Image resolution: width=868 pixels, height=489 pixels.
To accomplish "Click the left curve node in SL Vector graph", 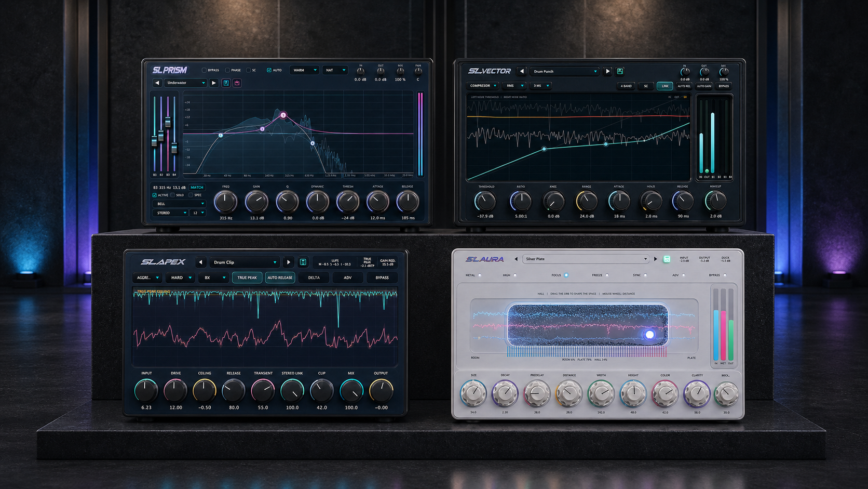I will [x=544, y=149].
